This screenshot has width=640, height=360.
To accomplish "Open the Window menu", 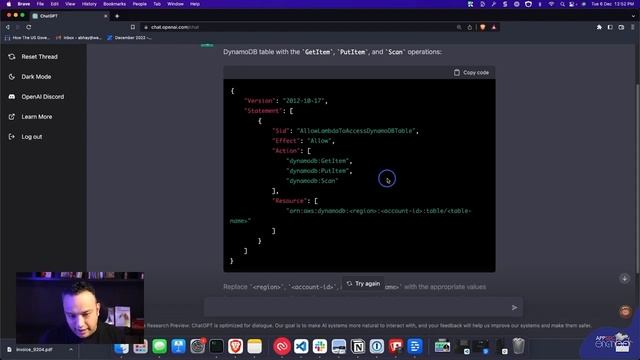I will click(175, 4).
